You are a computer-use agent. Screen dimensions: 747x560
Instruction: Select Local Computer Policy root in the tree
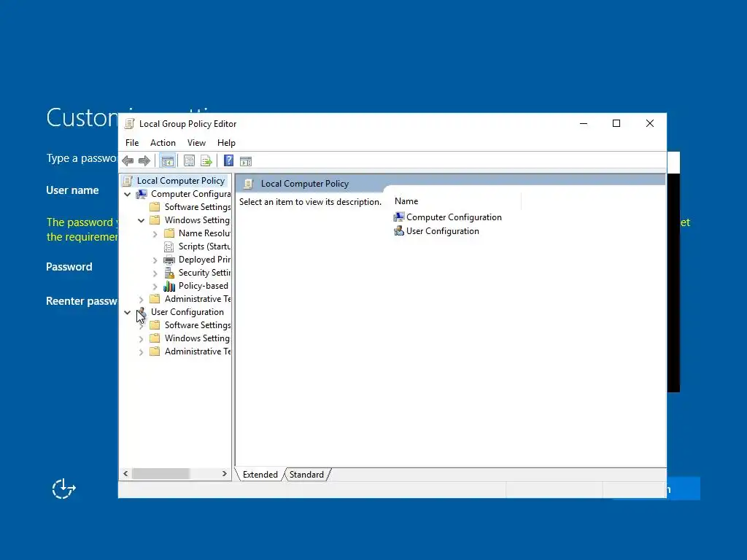coord(181,181)
